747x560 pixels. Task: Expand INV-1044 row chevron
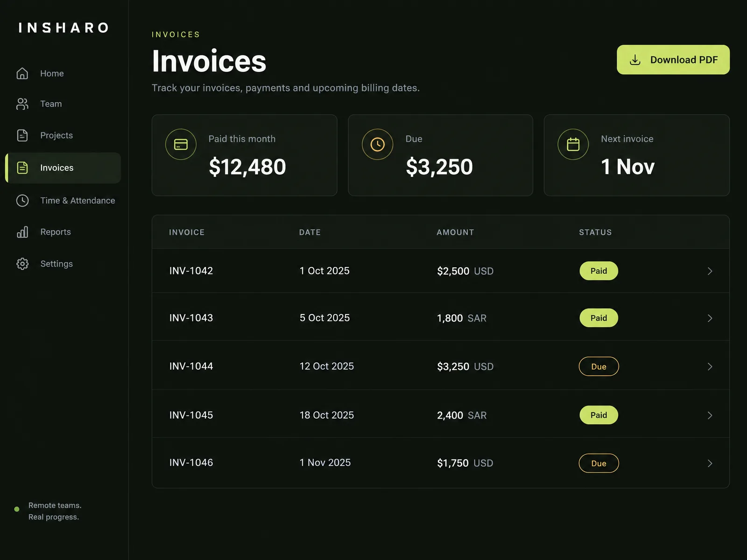(710, 367)
